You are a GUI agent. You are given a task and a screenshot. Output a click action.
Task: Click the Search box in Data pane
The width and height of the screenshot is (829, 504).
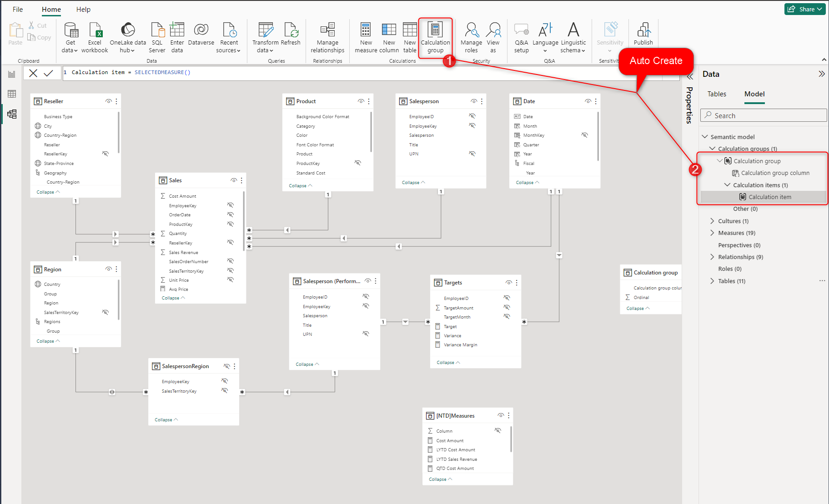click(764, 115)
